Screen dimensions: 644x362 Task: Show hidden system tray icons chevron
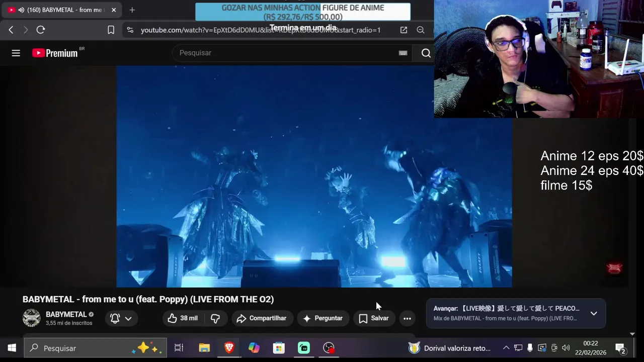[506, 348]
